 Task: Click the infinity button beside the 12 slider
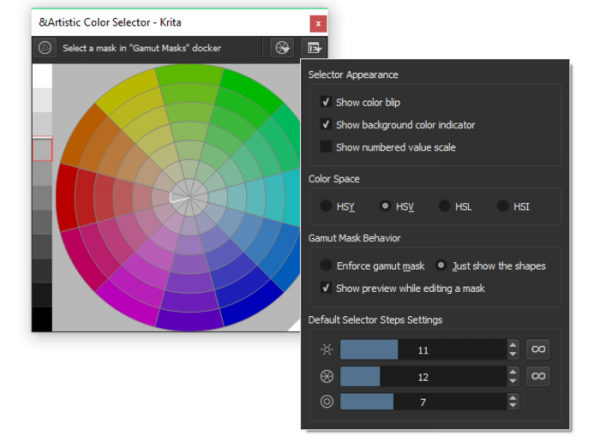coord(539,376)
